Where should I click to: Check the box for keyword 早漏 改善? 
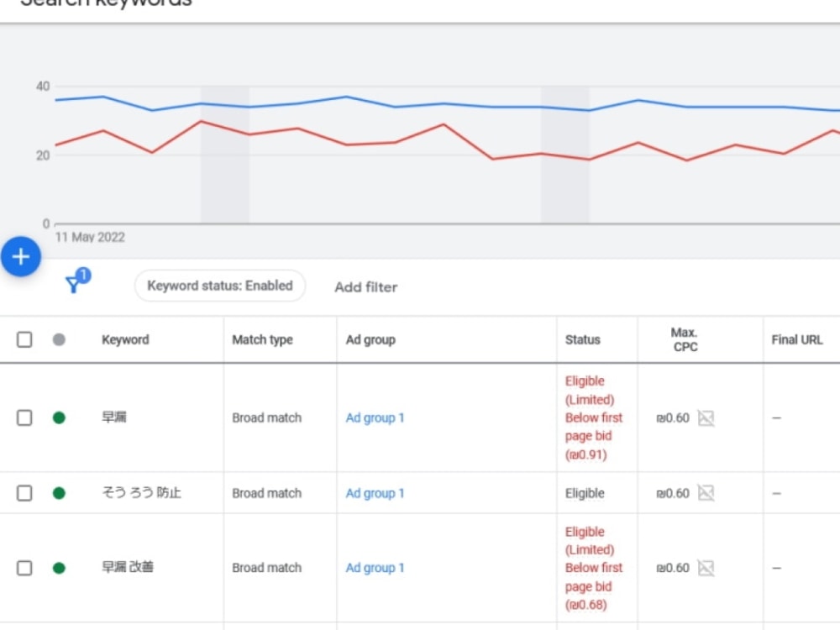[24, 568]
